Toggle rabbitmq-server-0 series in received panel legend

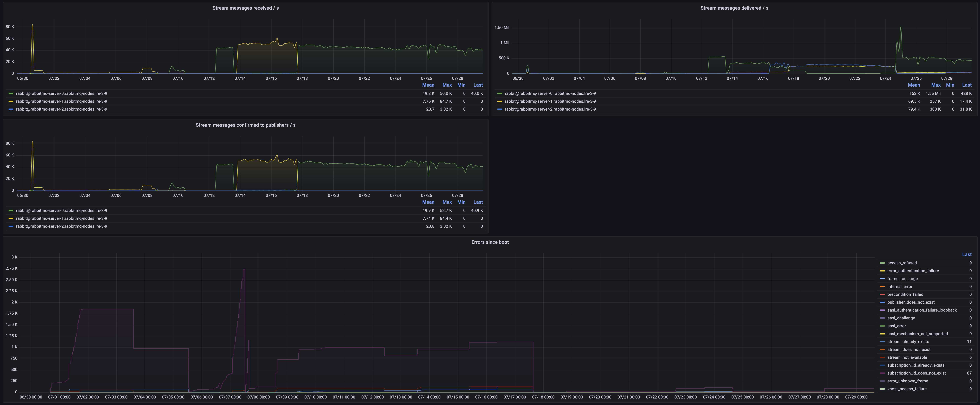[61, 94]
